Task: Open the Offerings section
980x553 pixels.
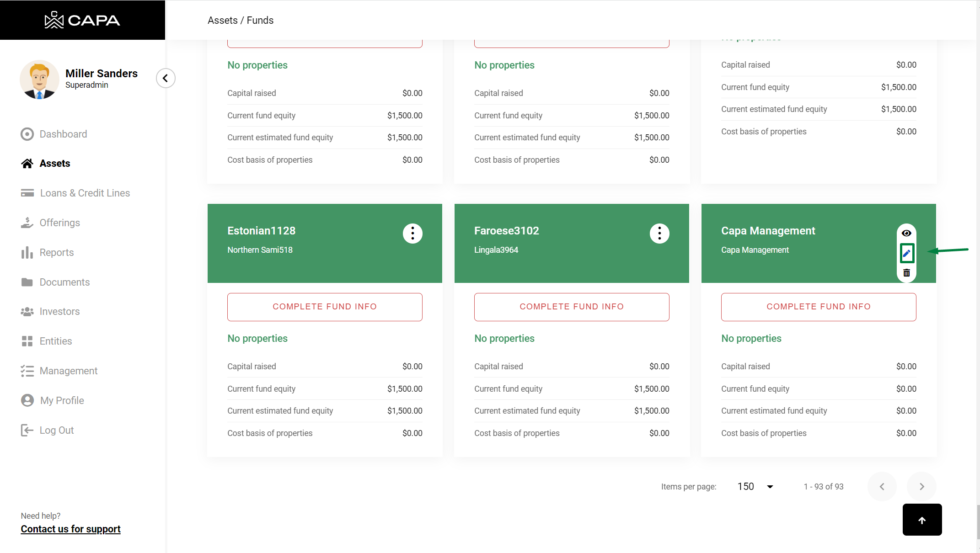Action: click(59, 223)
